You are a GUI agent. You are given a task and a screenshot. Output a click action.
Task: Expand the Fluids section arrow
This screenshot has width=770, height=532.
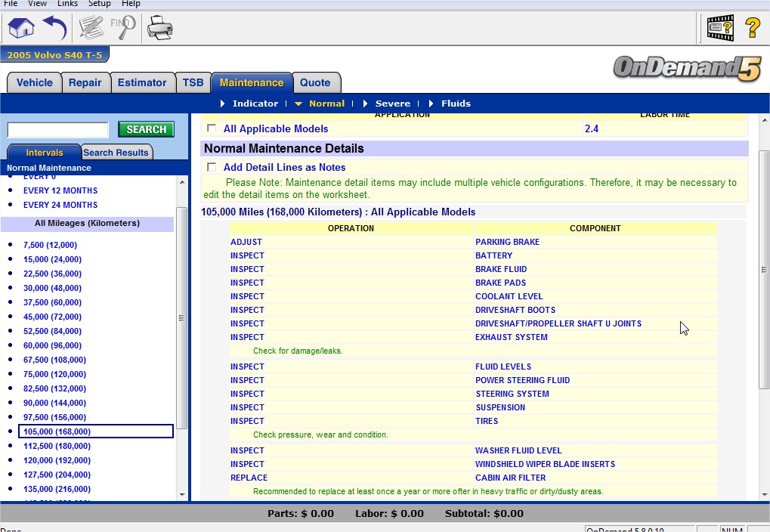[x=431, y=104]
